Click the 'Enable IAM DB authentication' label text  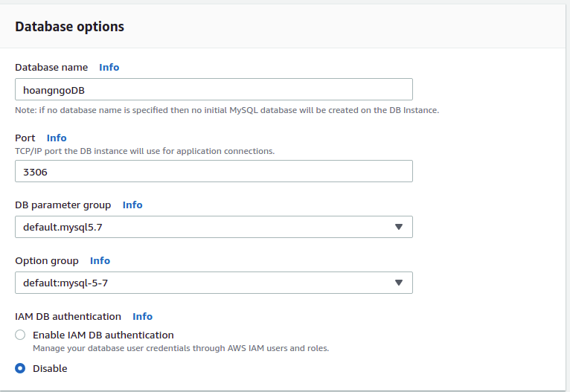pos(103,335)
